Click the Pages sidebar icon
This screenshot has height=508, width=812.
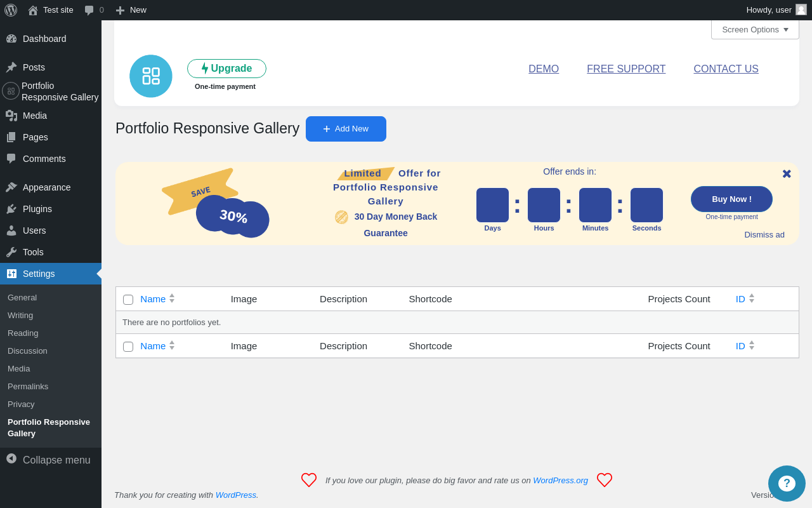coord(11,137)
